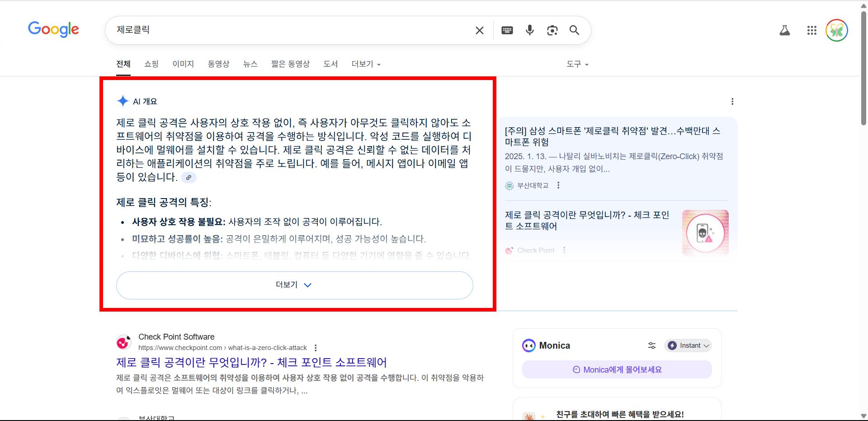Open the Google account avatar
Screen dimensions: 868x421
tap(837, 30)
